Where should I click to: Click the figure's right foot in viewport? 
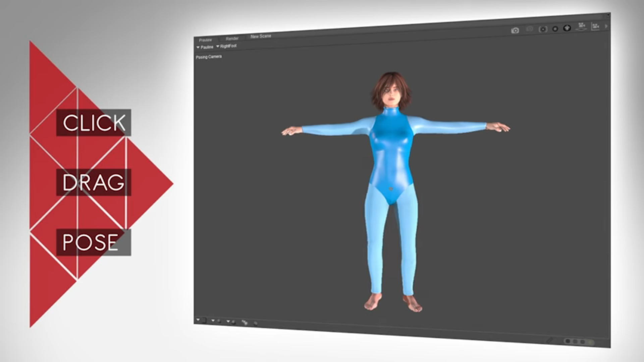(373, 302)
